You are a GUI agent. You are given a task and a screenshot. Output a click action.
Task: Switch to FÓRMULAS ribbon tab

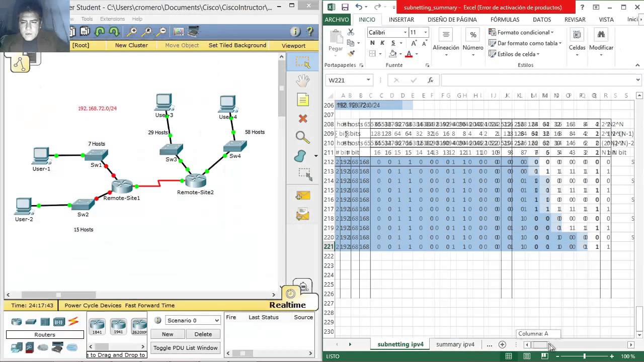[505, 20]
